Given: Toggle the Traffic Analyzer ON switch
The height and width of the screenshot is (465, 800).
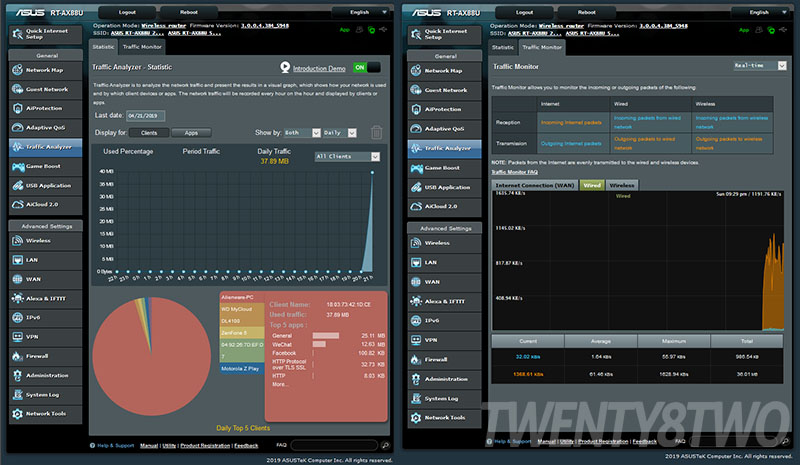Looking at the screenshot, I should (x=367, y=67).
